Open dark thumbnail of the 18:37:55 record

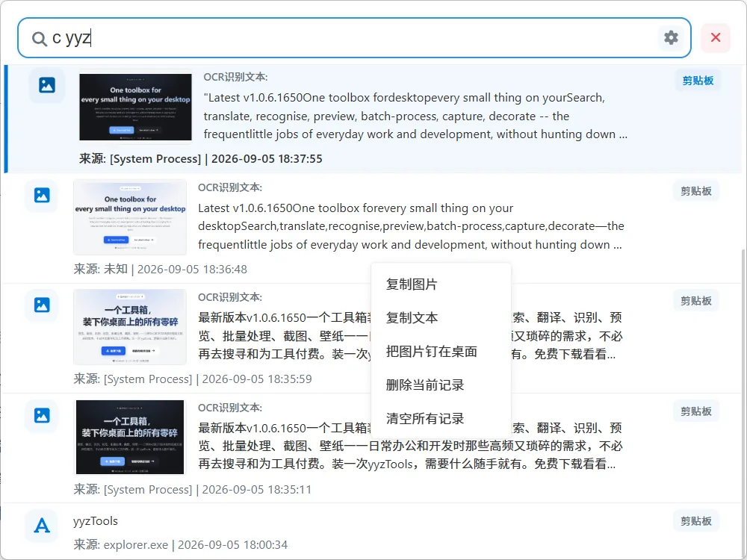(135, 107)
